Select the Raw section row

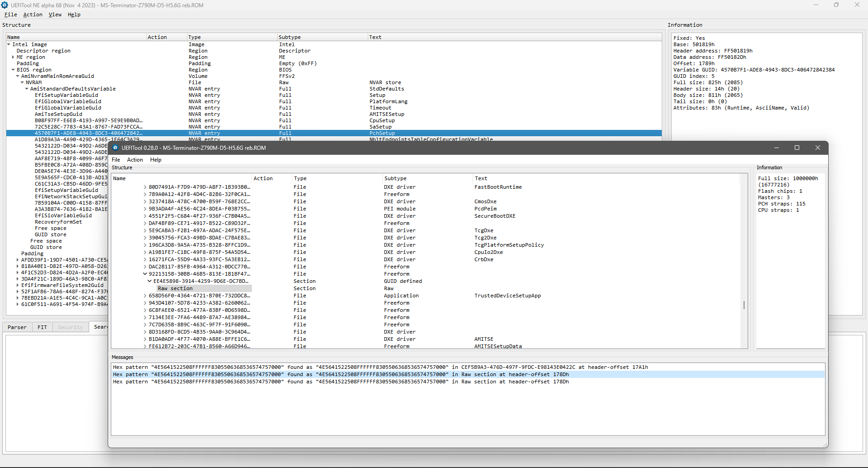[x=425, y=288]
